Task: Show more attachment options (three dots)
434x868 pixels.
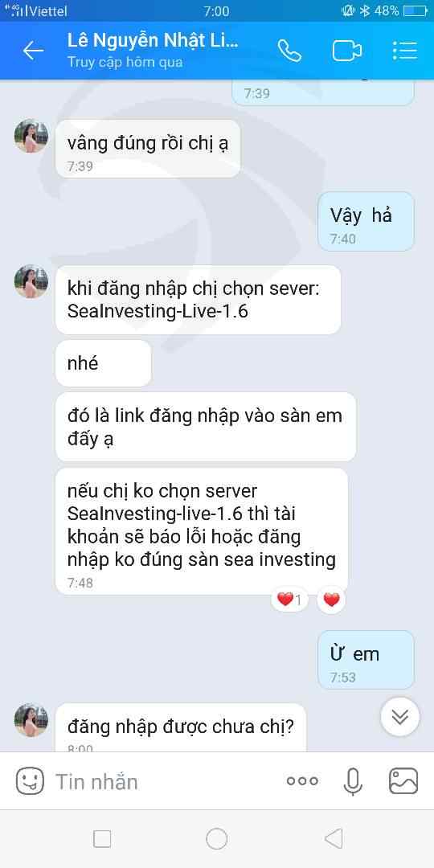Action: click(x=302, y=781)
